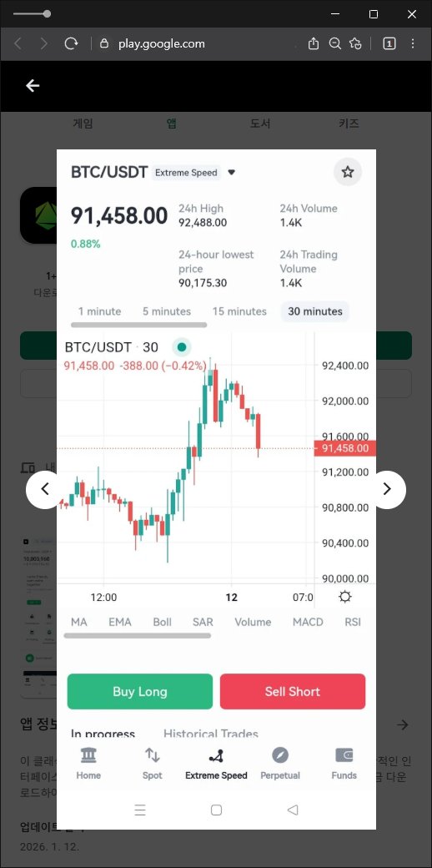Reload the page in the browser toolbar
The image size is (432, 868).
71,43
